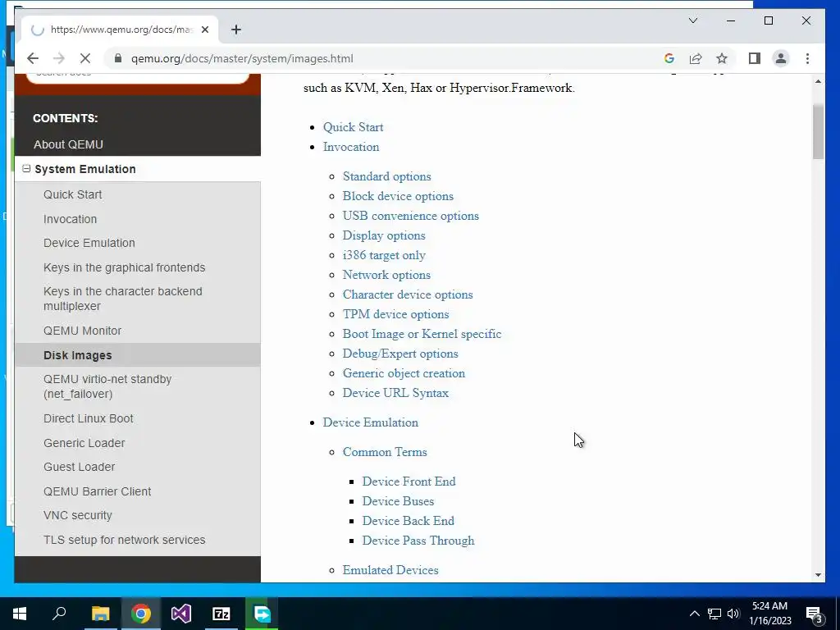Screen dimensions: 840x630
Task: Follow the Device Emulation content link
Action: pyautogui.click(x=371, y=422)
